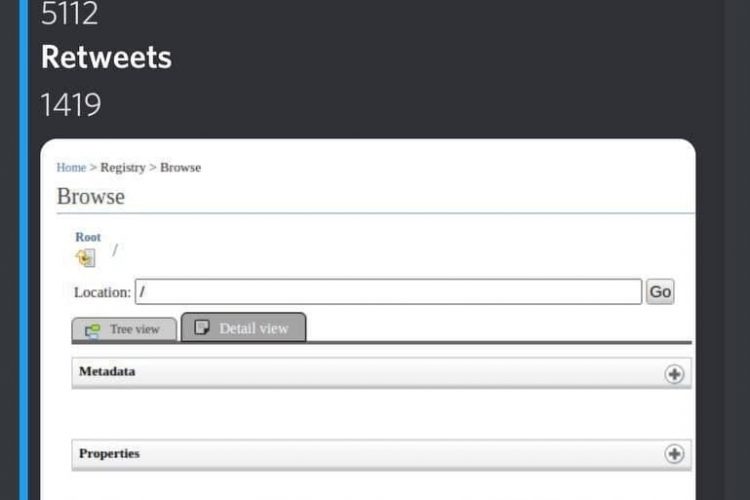
Task: Open the Root link
Action: coord(88,237)
